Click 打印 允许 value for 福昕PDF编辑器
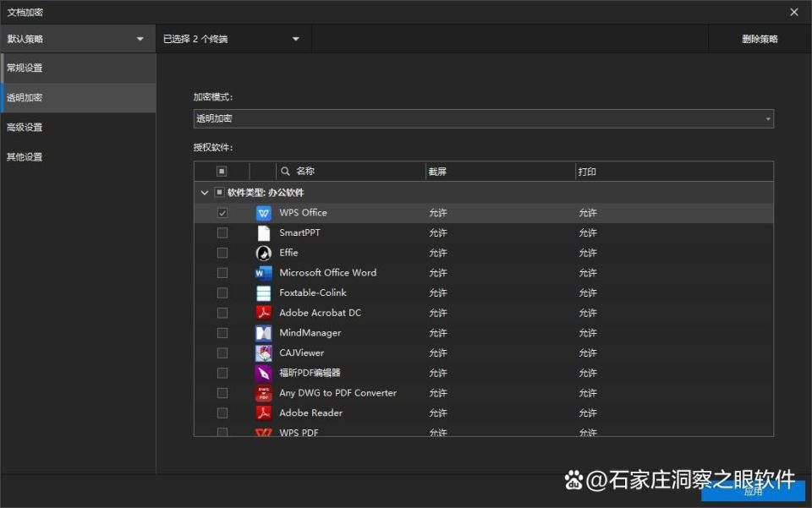812x508 pixels. pos(588,373)
